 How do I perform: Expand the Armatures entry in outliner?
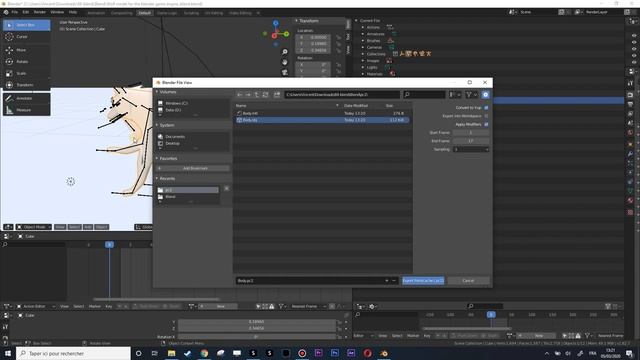click(x=363, y=34)
